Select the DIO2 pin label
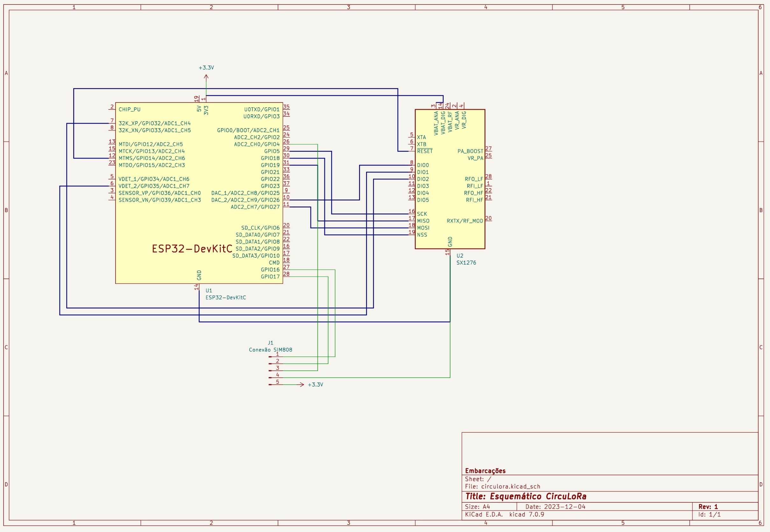This screenshot has height=532, width=770. click(x=423, y=179)
